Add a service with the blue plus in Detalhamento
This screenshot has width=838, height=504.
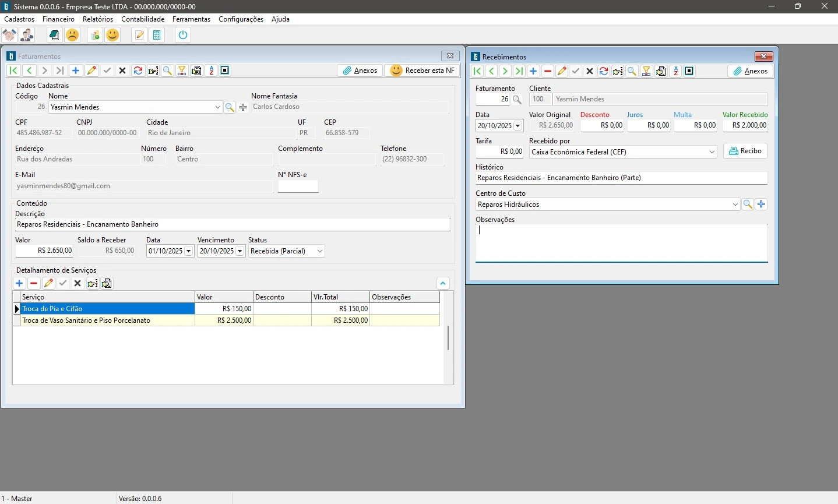19,283
